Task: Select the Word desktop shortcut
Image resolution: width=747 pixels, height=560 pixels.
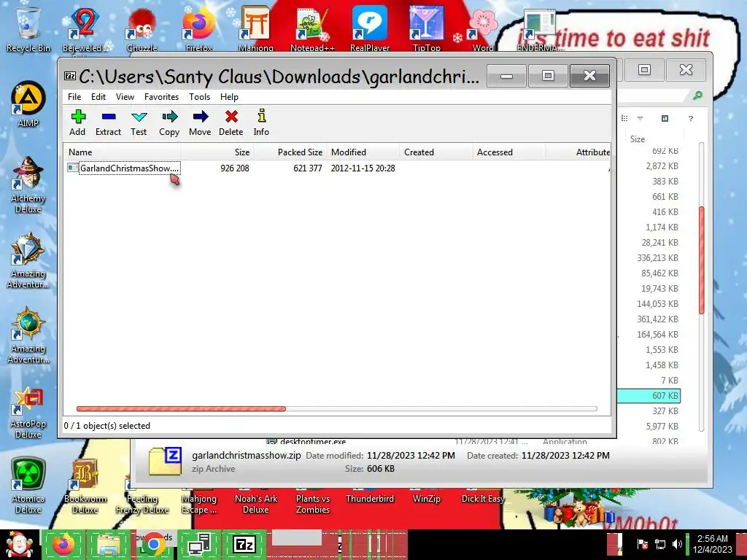Action: [483, 28]
